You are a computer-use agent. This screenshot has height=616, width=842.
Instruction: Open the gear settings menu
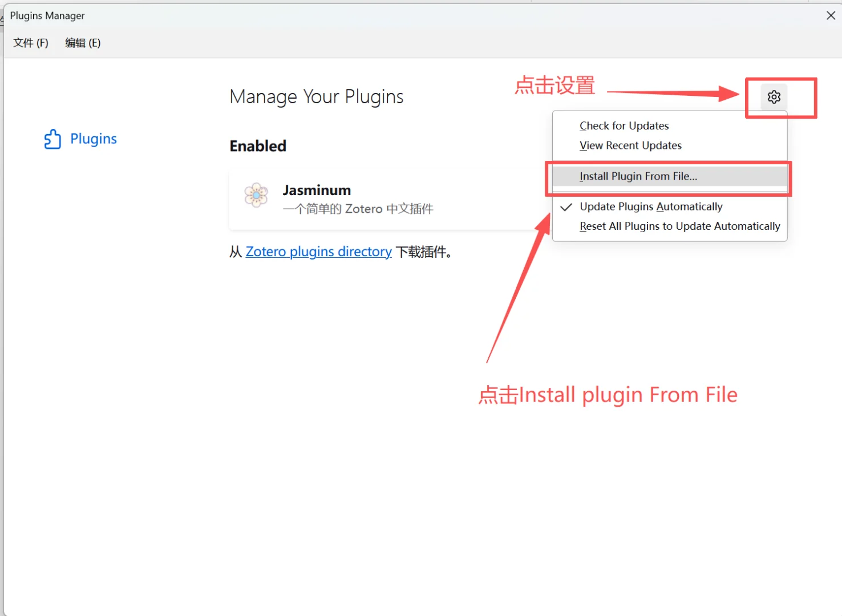pos(774,97)
